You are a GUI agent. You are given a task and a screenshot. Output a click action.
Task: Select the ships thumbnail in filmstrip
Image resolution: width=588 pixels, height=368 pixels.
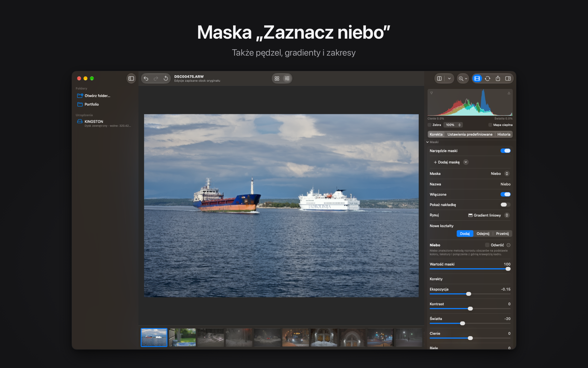(x=154, y=337)
